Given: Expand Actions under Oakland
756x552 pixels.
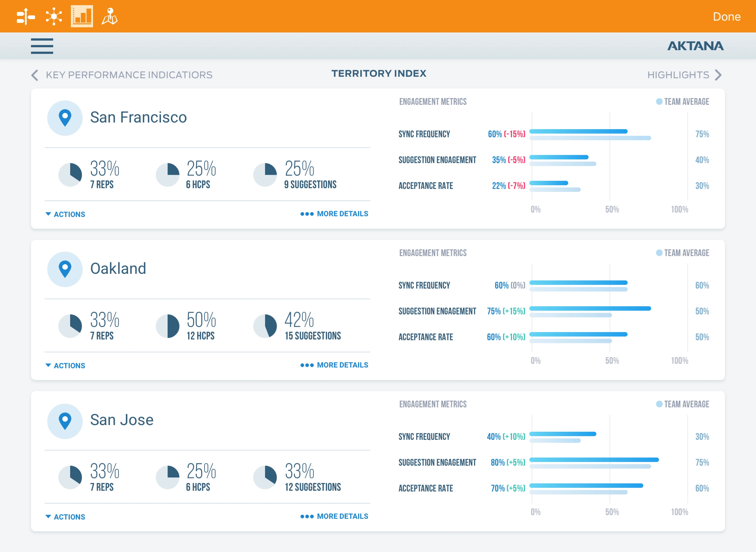Looking at the screenshot, I should click(66, 365).
